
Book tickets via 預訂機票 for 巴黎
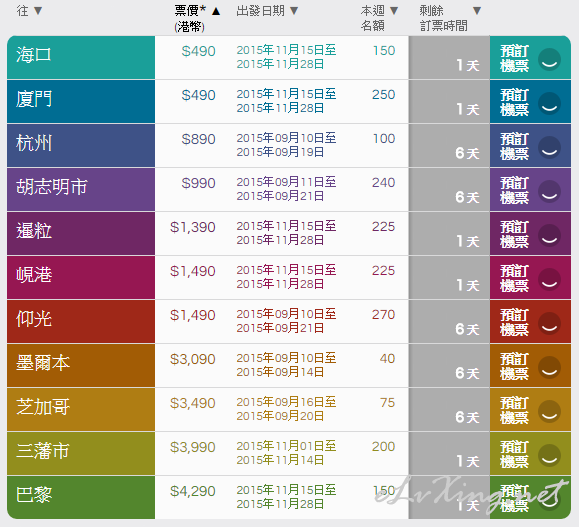(514, 498)
